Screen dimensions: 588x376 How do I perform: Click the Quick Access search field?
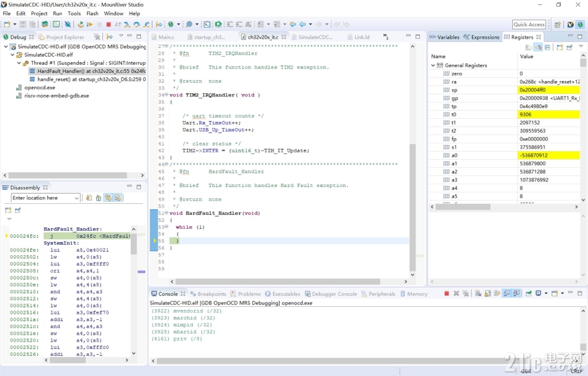pyautogui.click(x=529, y=25)
